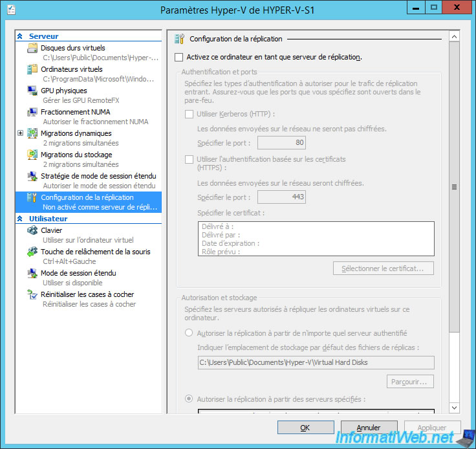Click the certificate details box
The image size is (476, 449).
coord(316,239)
